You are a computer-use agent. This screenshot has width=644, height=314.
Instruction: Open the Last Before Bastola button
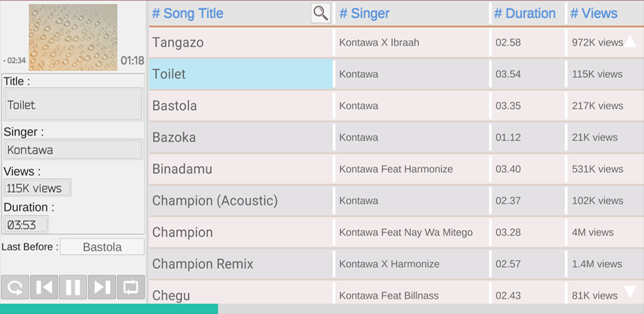point(102,247)
